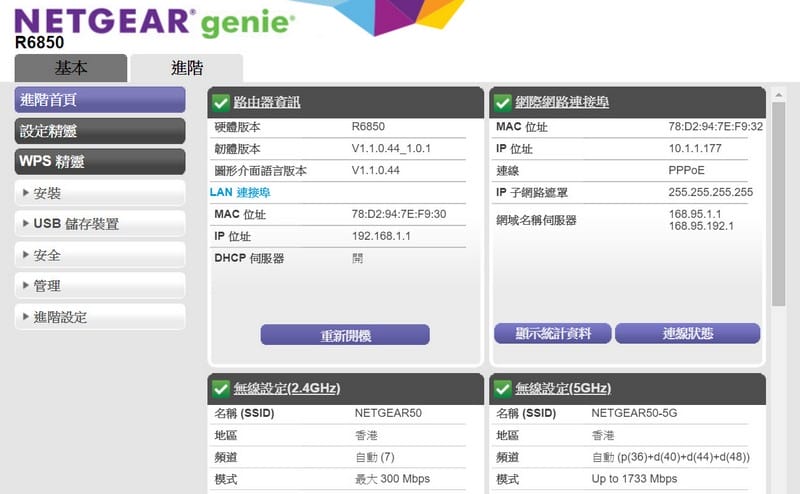Screen dimensions: 800x494
Task: Open the 路由器資訊 header link
Action: click(267, 102)
